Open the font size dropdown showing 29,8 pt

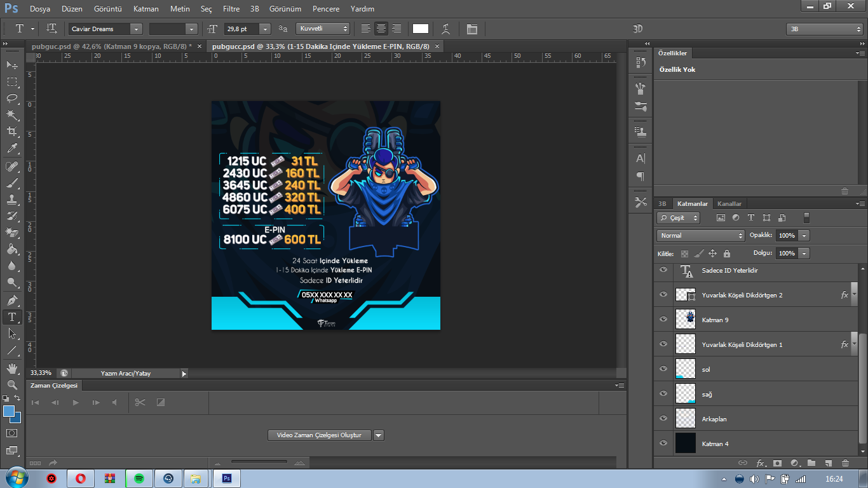click(265, 29)
